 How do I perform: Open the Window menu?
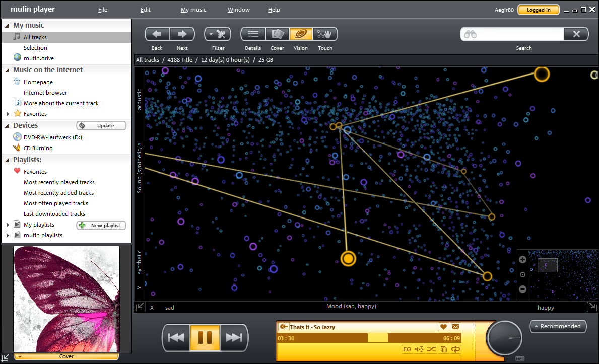coord(239,10)
